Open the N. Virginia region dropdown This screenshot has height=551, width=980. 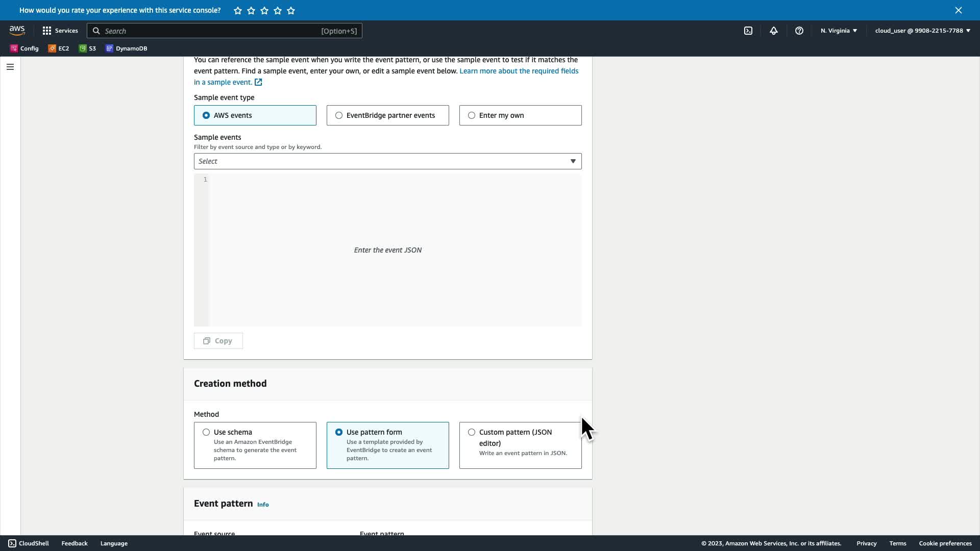pos(839,31)
